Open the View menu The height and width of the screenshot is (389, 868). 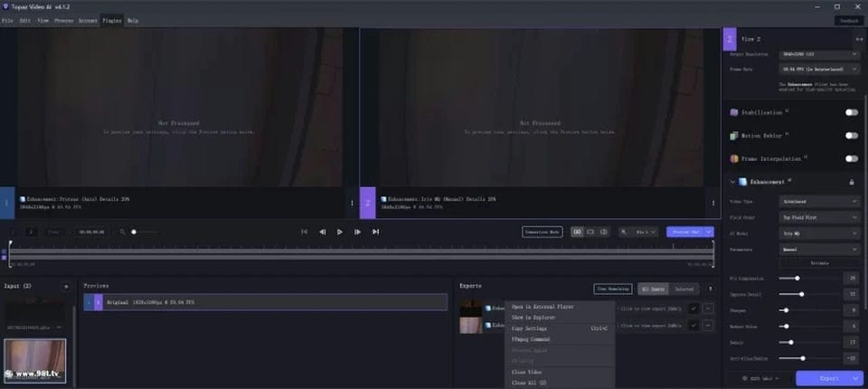pos(42,21)
